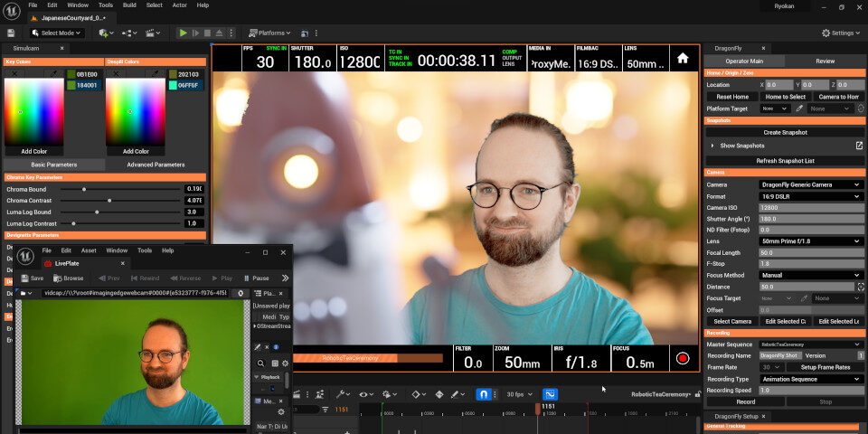
Task: Switch to the Review tab in DragonFly
Action: tap(825, 61)
